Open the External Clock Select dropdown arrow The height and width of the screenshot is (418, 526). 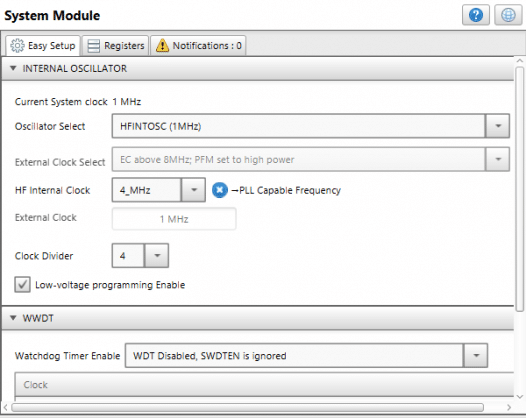click(x=498, y=159)
